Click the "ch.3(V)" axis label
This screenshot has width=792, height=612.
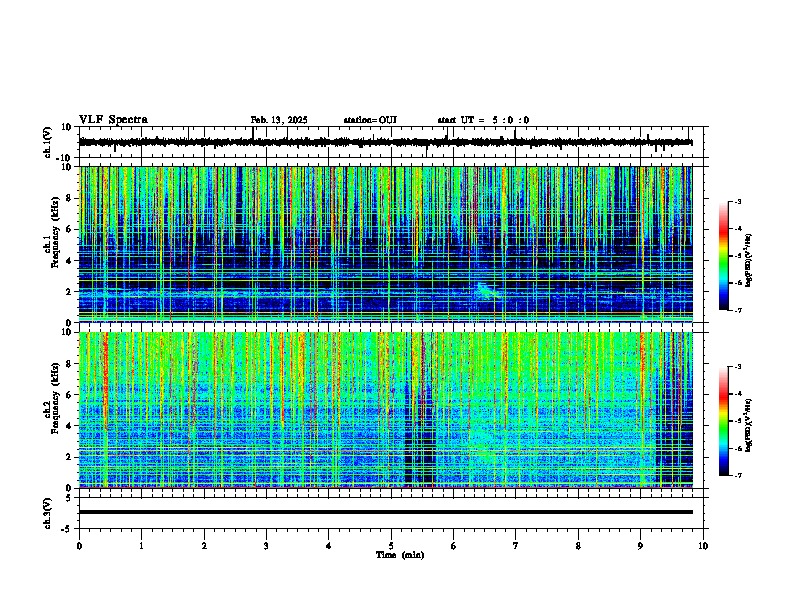[48, 513]
